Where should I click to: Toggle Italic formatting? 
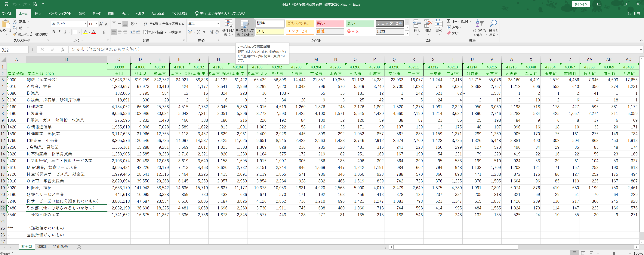(59, 32)
